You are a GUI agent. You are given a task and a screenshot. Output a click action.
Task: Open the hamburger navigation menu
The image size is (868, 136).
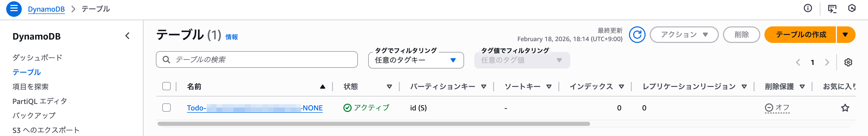tap(14, 9)
